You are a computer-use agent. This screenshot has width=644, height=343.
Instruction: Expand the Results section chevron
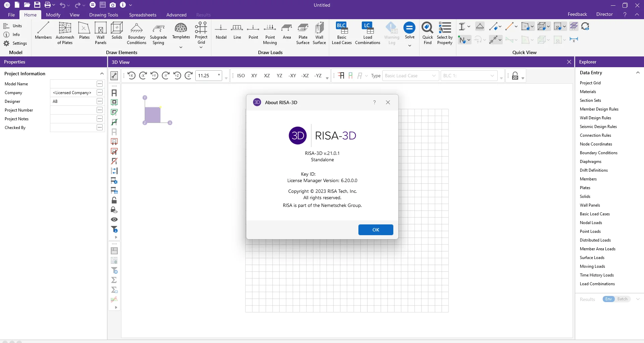coord(638,299)
